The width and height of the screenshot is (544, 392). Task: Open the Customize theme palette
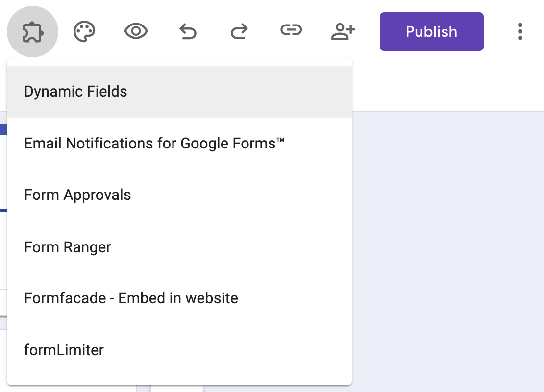click(84, 32)
